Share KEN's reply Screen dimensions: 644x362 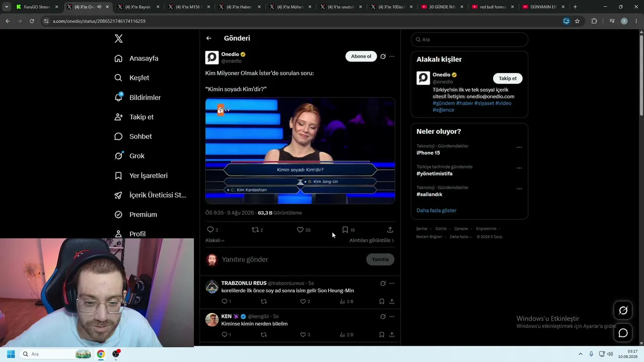click(392, 335)
